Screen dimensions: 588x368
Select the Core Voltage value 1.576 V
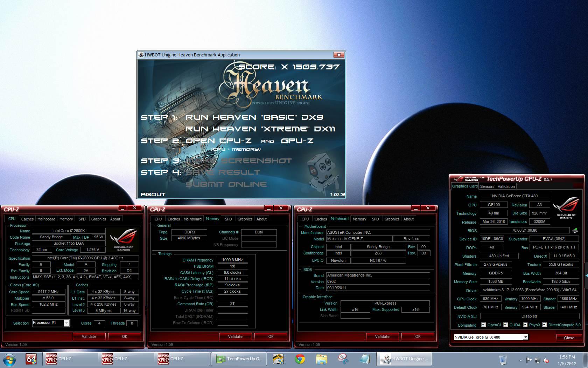(x=93, y=250)
